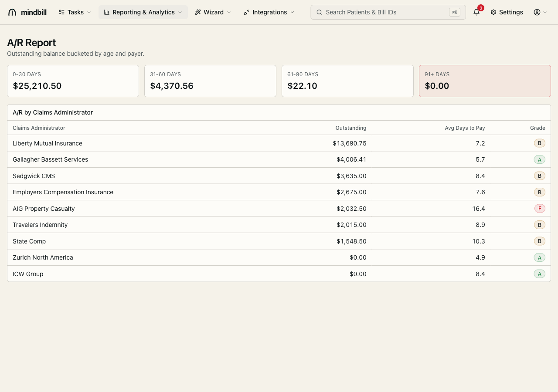Click the mindbill logo icon

pos(12,12)
